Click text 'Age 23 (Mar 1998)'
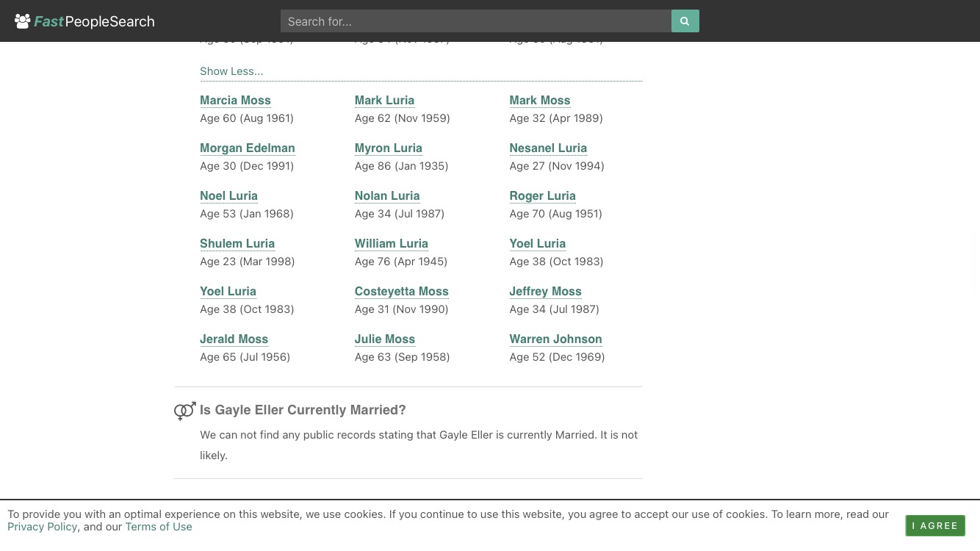This screenshot has height=551, width=980. 248,262
